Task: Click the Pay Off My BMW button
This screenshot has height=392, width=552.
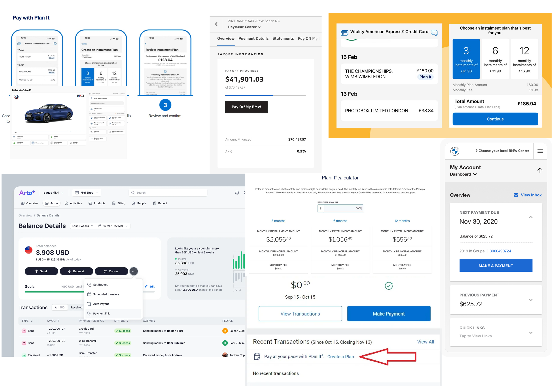Action: point(246,107)
